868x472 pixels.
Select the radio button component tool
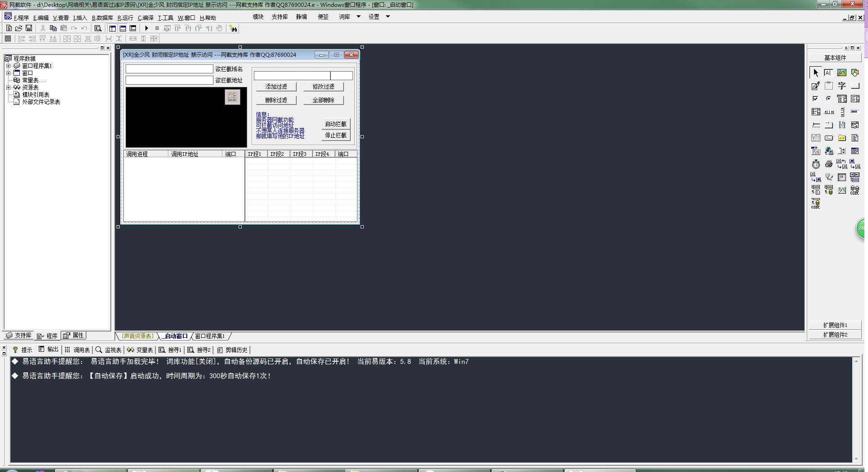tap(829, 99)
